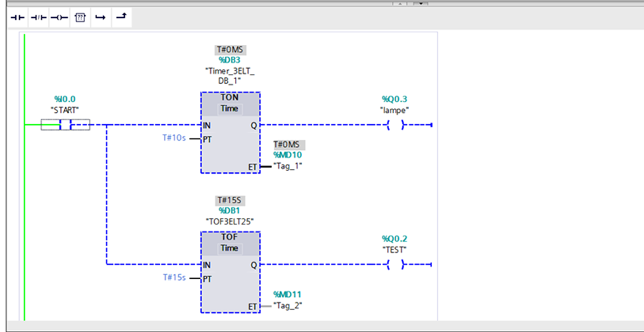Insert a normally open contact
Screen dimensions: 644x332
19,18
